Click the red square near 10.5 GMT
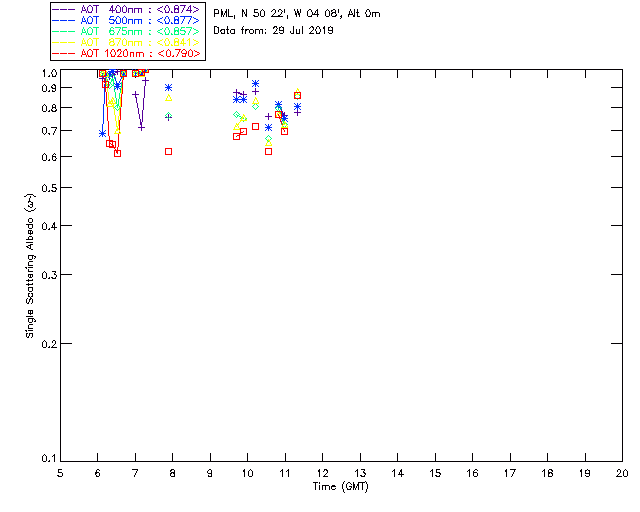 point(268,151)
